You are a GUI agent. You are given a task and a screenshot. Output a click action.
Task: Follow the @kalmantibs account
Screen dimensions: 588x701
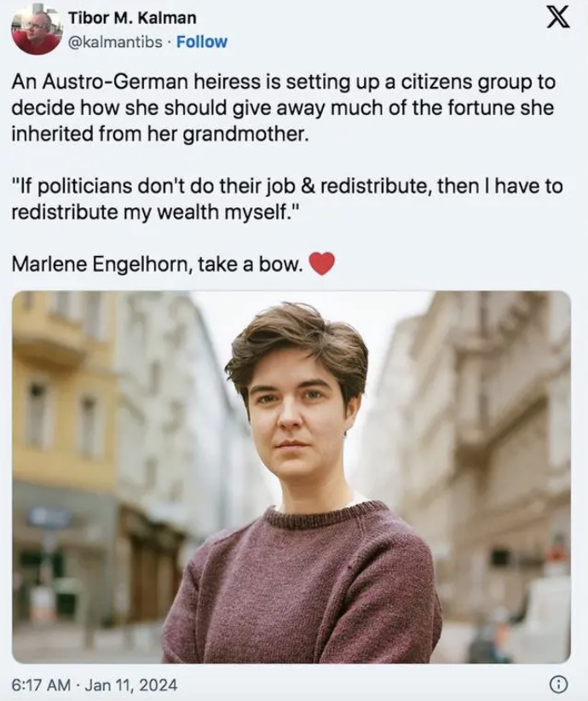pos(201,42)
